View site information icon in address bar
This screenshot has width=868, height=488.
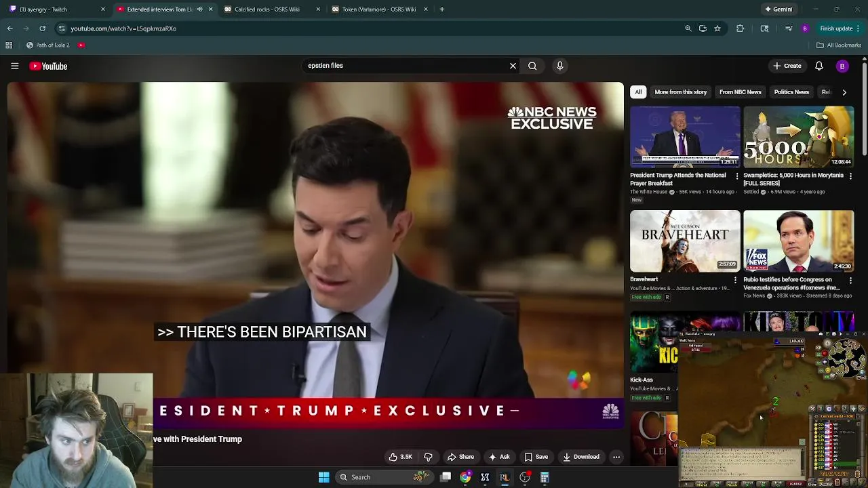coord(62,28)
